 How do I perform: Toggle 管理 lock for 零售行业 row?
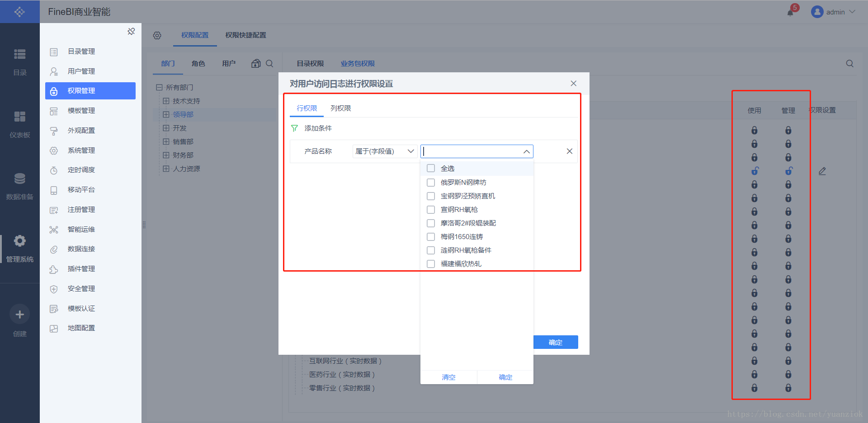pyautogui.click(x=788, y=388)
